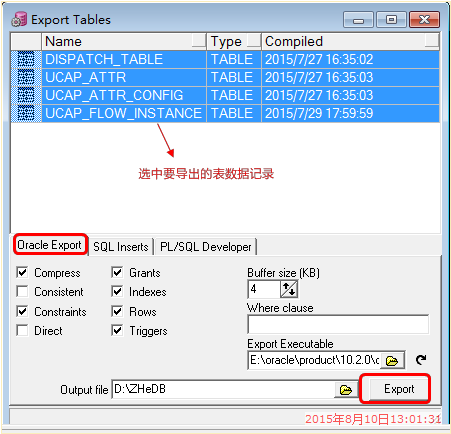
Task: Click the Name column header
Action: 124,41
